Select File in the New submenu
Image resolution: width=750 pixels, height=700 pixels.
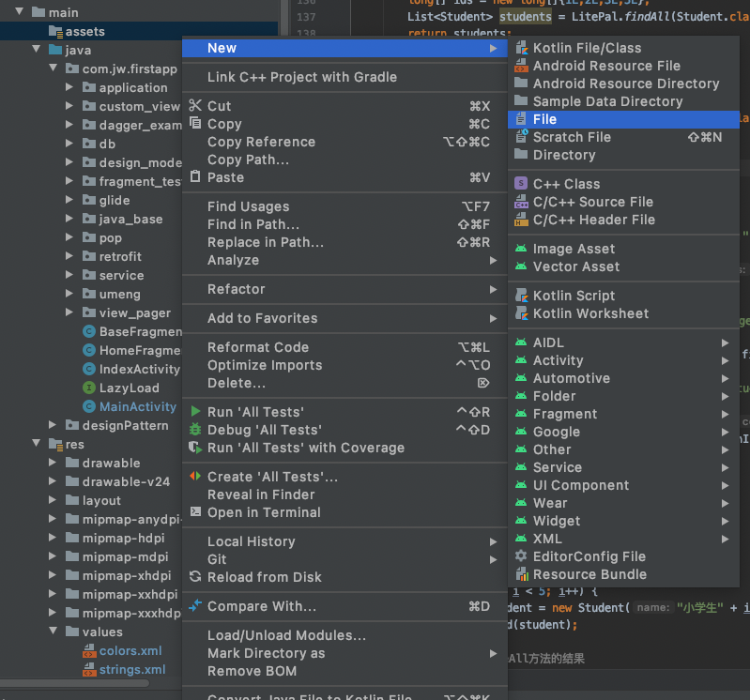point(623,119)
